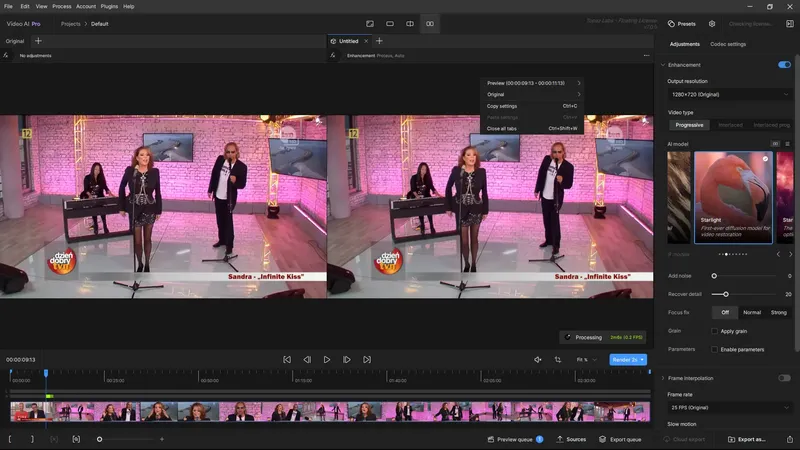Mute audio with the speaker icon

538,360
